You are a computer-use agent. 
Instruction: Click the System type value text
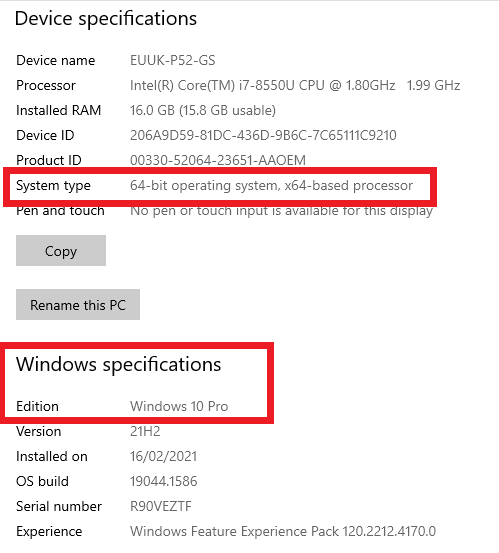coord(271,186)
